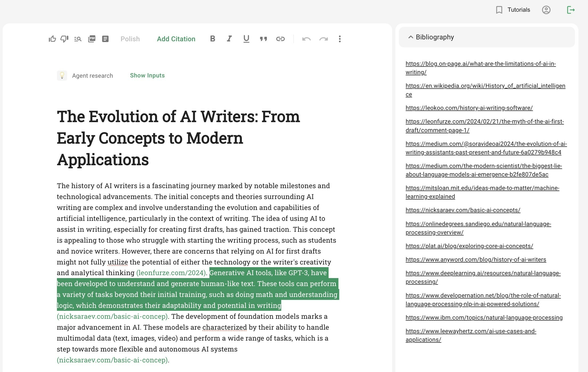Viewport: 588px width, 372px height.
Task: Click Add Citation button
Action: [176, 39]
